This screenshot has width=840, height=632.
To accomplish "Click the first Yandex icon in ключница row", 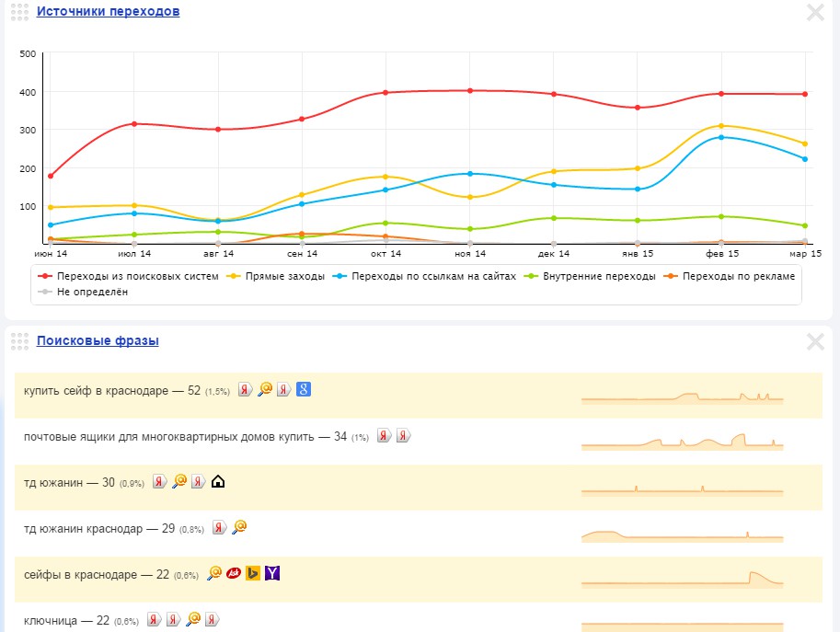I will click(x=155, y=620).
